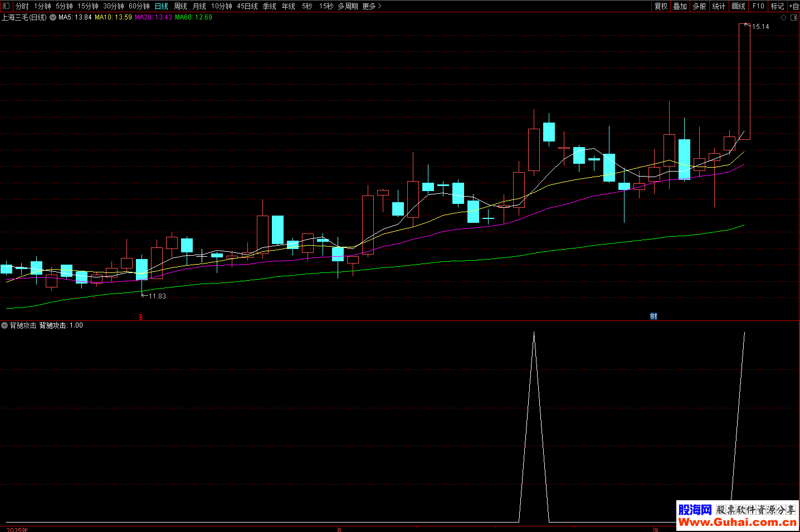Viewport: 800px width, 532px height.
Task: Click the MA60: 12.69 label
Action: pyautogui.click(x=193, y=17)
